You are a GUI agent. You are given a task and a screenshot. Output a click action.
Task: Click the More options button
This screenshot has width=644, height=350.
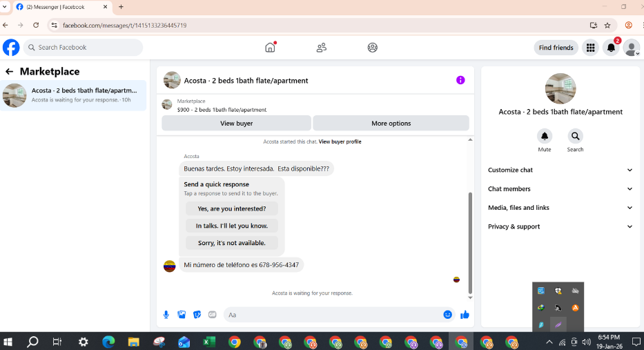coord(391,124)
